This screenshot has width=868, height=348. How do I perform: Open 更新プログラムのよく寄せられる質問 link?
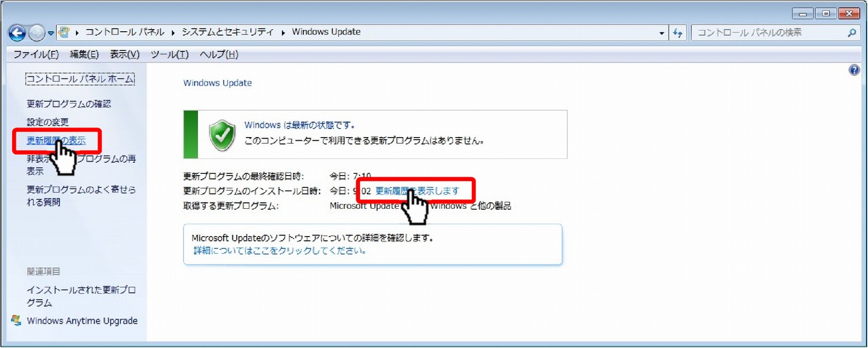81,195
